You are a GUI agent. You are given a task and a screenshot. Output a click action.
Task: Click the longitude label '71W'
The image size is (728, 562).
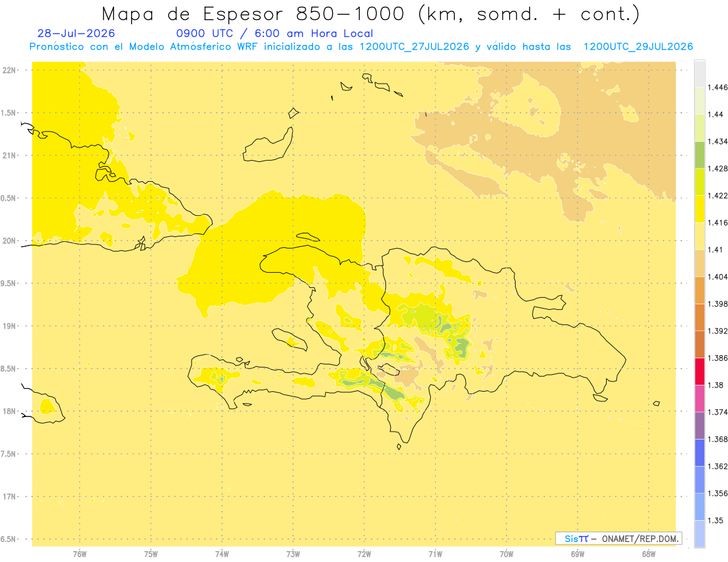pyautogui.click(x=435, y=554)
